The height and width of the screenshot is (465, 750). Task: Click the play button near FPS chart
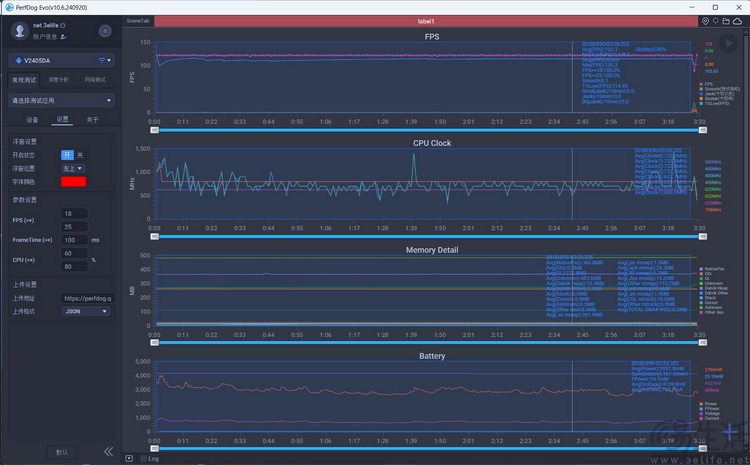click(728, 43)
